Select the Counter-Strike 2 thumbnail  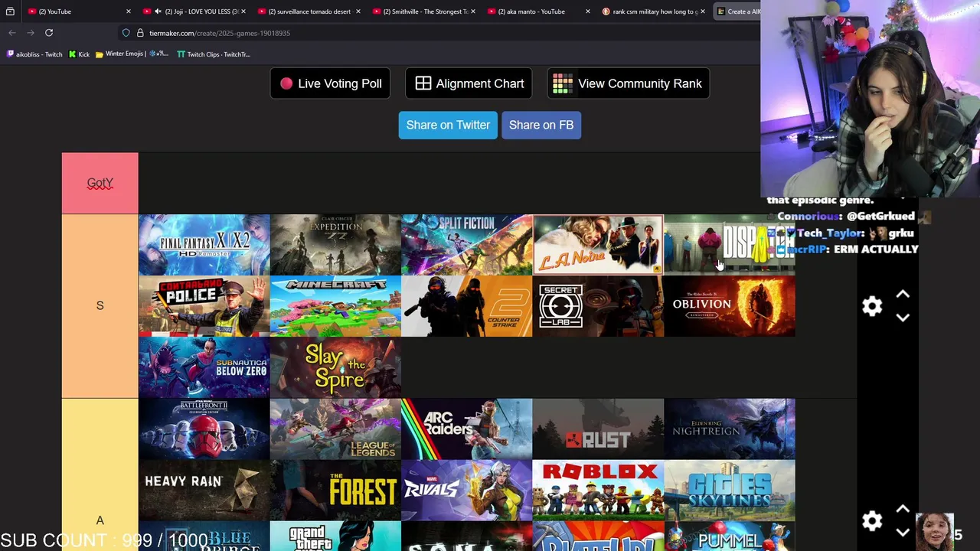click(x=467, y=306)
